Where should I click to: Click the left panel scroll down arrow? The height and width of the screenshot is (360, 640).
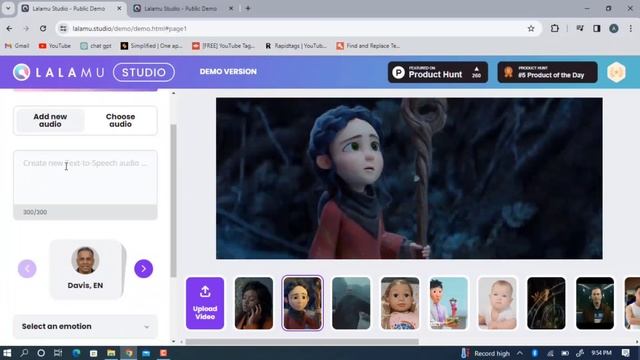point(173,341)
